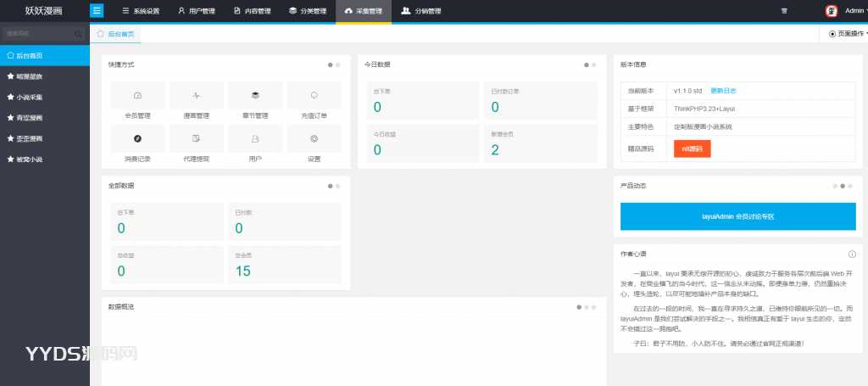Click the sidebar search input field
The height and width of the screenshot is (386, 868).
click(38, 34)
